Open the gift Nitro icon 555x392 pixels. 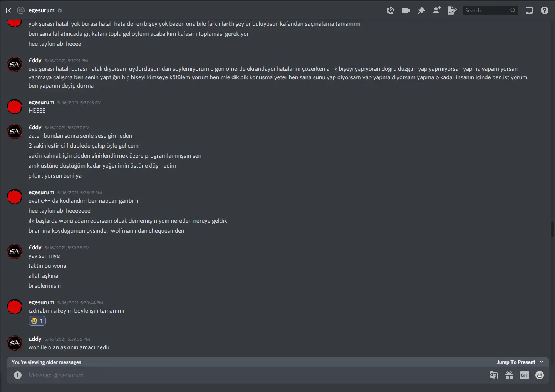point(509,375)
